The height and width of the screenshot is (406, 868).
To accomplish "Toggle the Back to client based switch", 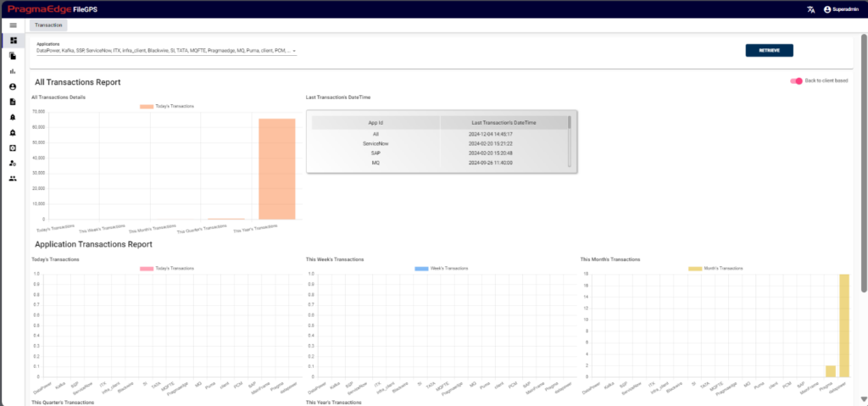I will [x=796, y=81].
